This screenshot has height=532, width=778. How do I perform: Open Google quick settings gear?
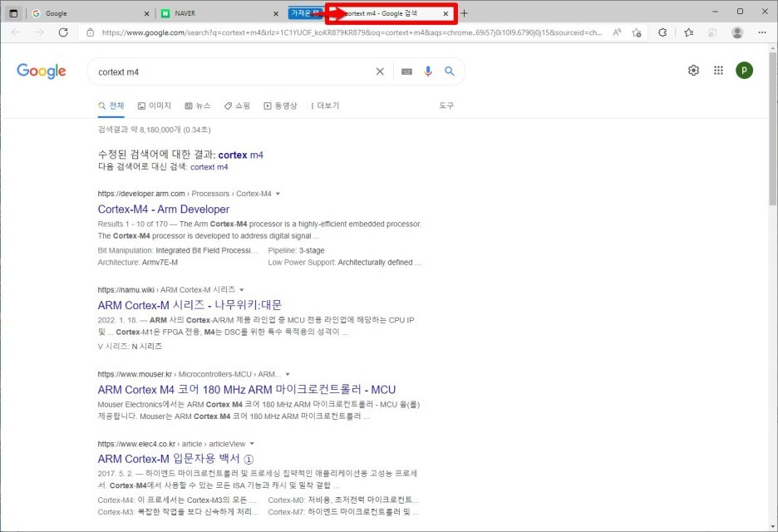[694, 71]
